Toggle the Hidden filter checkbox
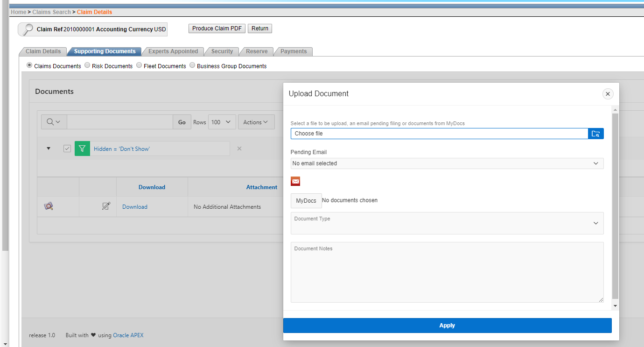This screenshot has width=644, height=347. pos(67,149)
